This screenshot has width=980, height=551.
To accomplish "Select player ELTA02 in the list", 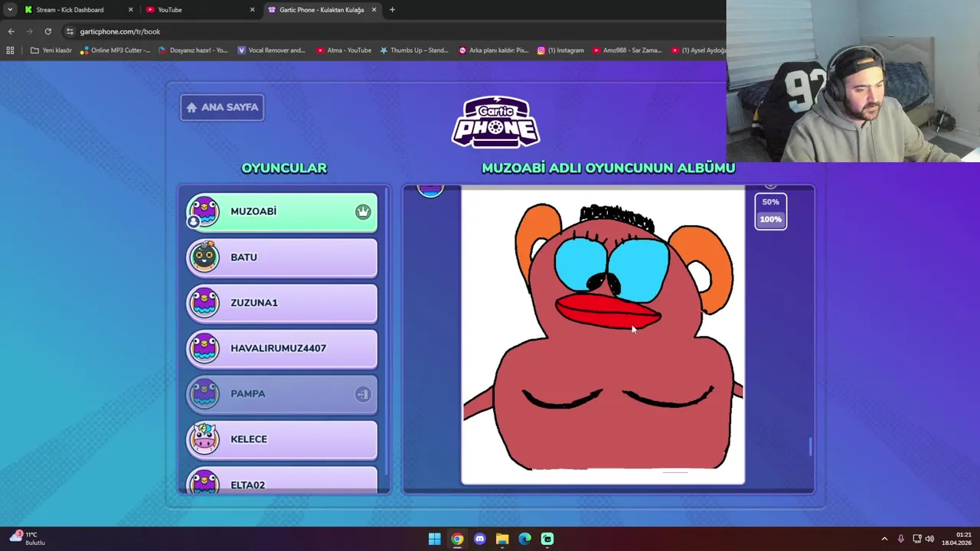I will (282, 480).
